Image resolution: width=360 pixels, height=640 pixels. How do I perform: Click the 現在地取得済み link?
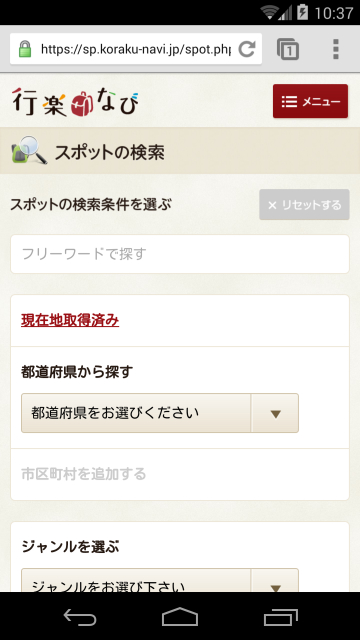pyautogui.click(x=70, y=320)
